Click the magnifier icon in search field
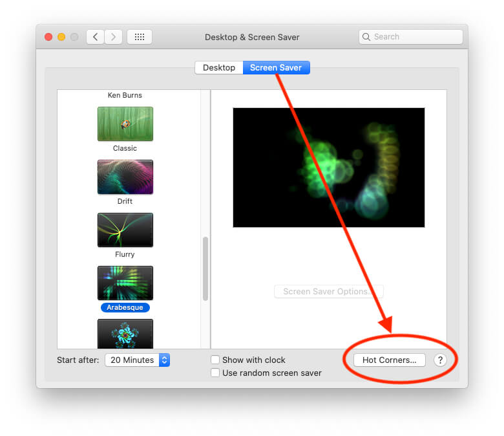This screenshot has height=436, width=504. pyautogui.click(x=366, y=37)
